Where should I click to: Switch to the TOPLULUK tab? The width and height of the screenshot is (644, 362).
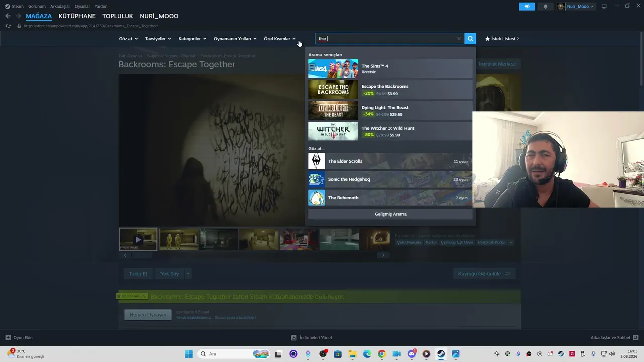[118, 16]
